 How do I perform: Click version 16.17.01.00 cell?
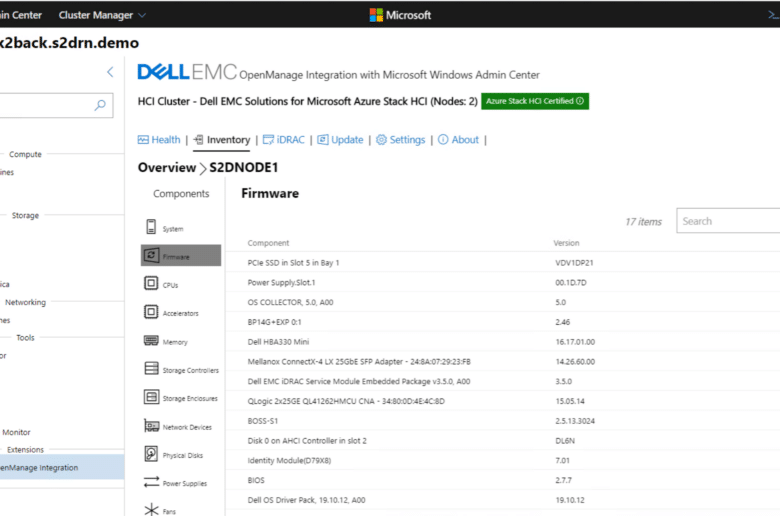click(x=575, y=342)
